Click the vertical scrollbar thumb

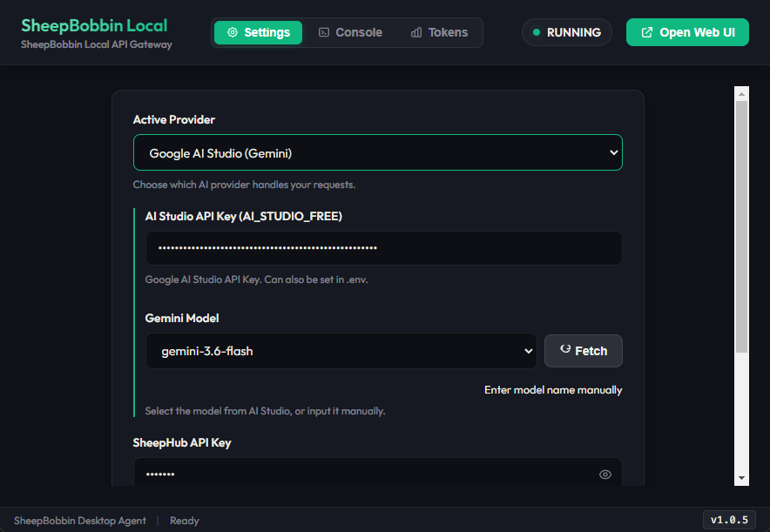(x=741, y=226)
